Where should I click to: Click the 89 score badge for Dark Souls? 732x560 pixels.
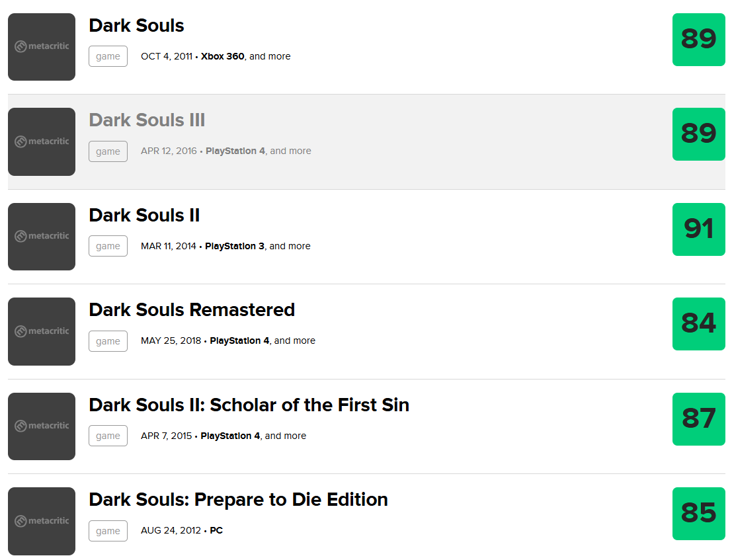[x=698, y=40]
